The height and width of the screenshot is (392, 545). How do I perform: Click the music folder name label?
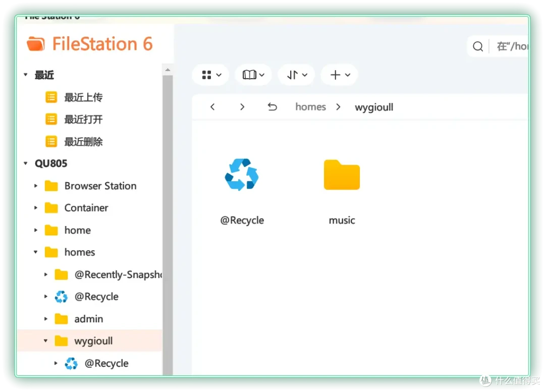tap(342, 220)
